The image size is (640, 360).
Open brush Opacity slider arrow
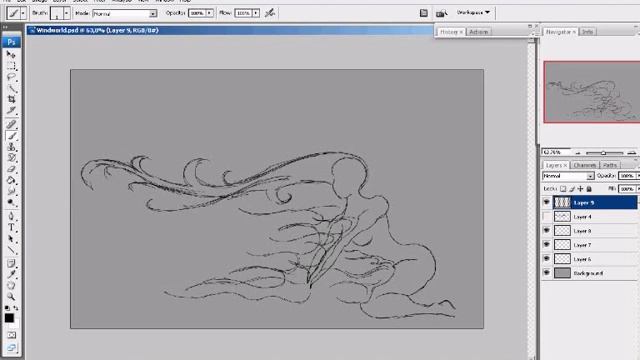(x=209, y=13)
